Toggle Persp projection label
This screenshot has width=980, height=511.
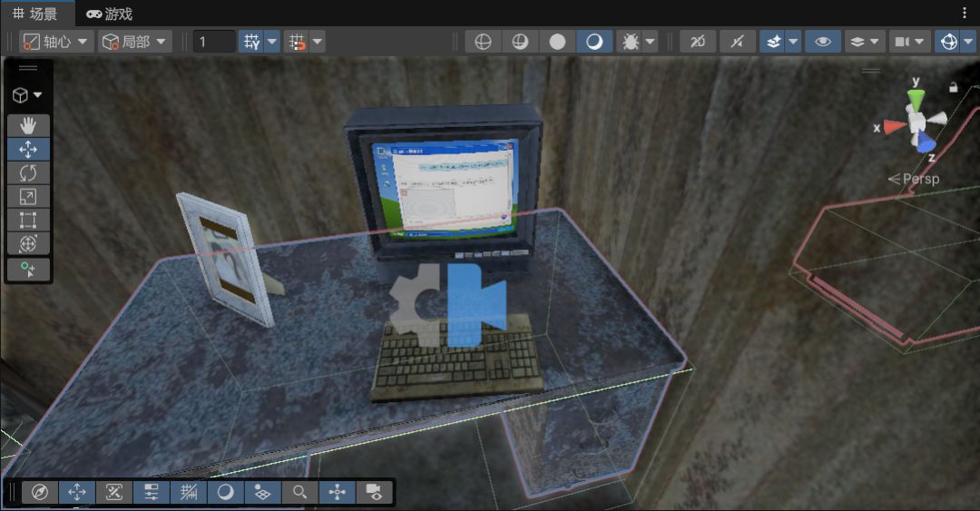tap(914, 179)
